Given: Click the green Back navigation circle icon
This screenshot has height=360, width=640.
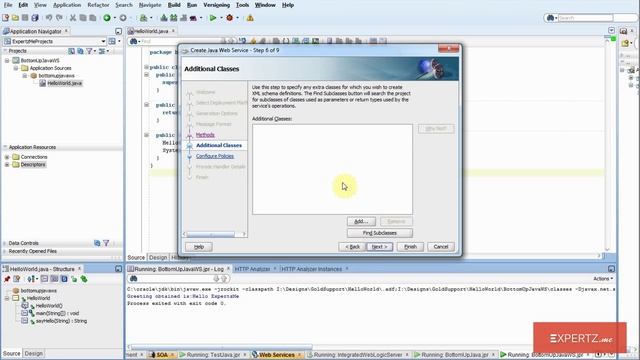Looking at the screenshot, I should click(107, 18).
